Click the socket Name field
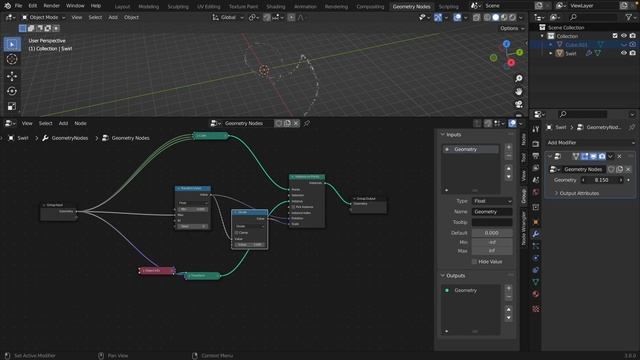 (492, 212)
